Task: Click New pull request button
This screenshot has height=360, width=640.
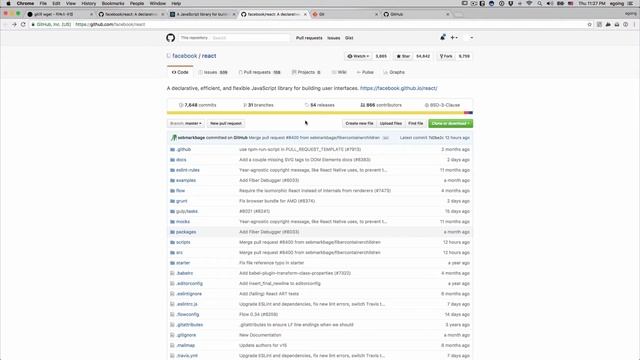Action: [x=226, y=123]
